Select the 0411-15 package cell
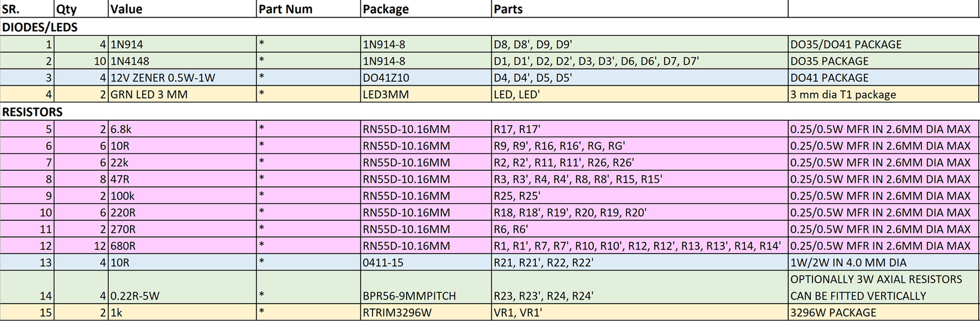 coord(426,262)
